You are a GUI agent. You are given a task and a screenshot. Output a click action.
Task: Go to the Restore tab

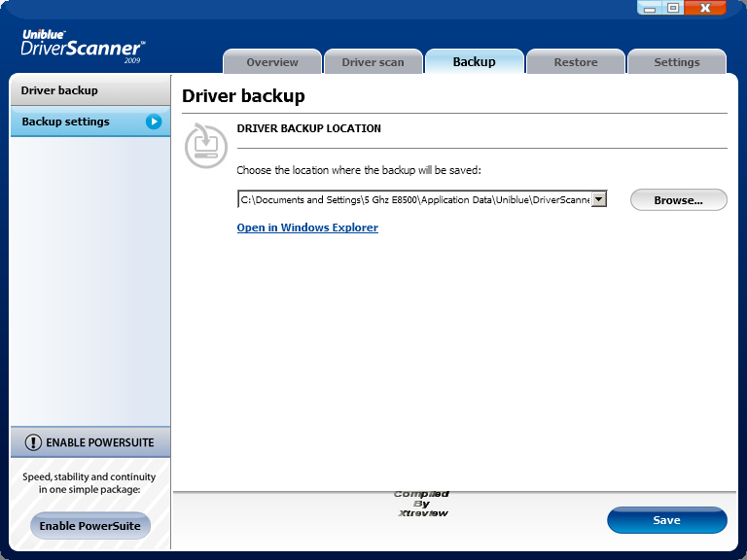(576, 62)
